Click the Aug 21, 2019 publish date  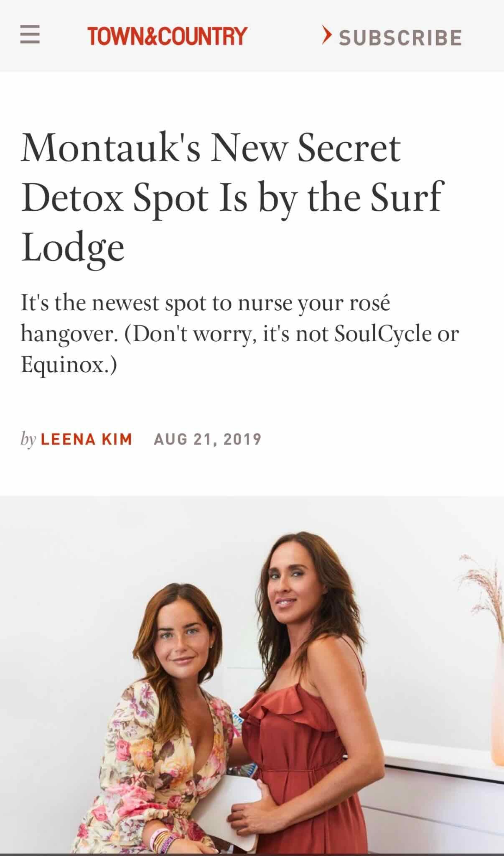208,439
